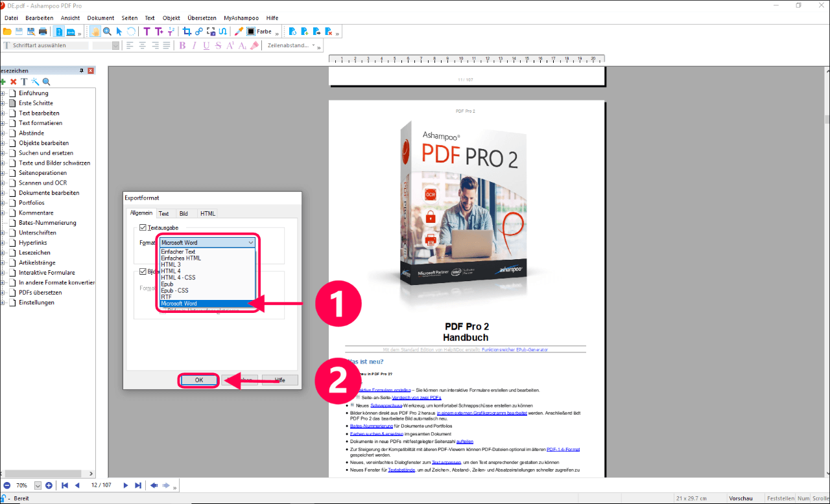Open the Bates-Nummerierung link in document
This screenshot has height=504, width=830.
tap(372, 426)
